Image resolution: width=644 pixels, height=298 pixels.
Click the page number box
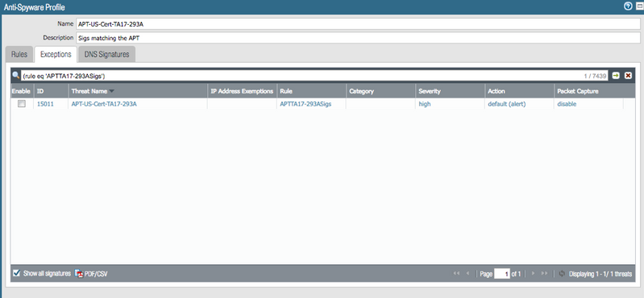(502, 274)
